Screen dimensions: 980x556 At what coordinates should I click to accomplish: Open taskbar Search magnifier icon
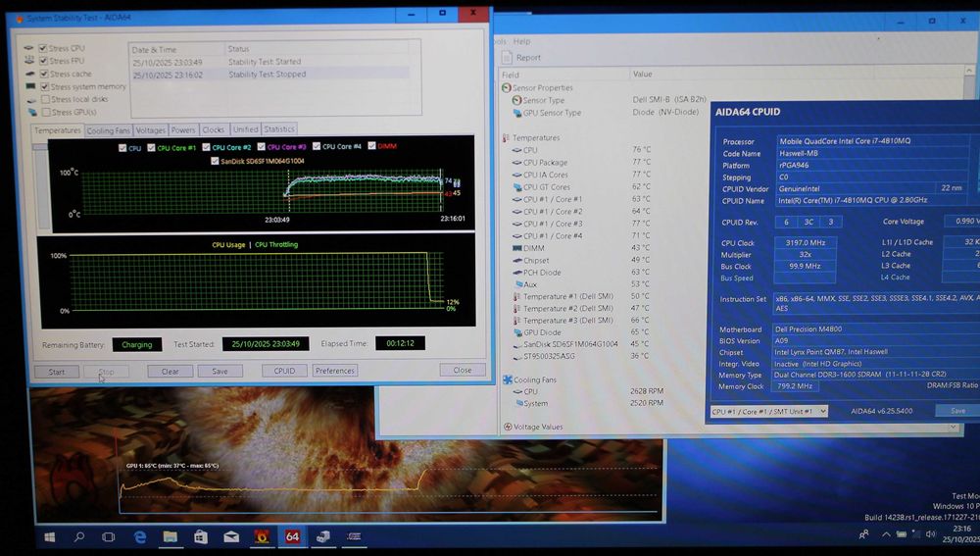pos(79,537)
